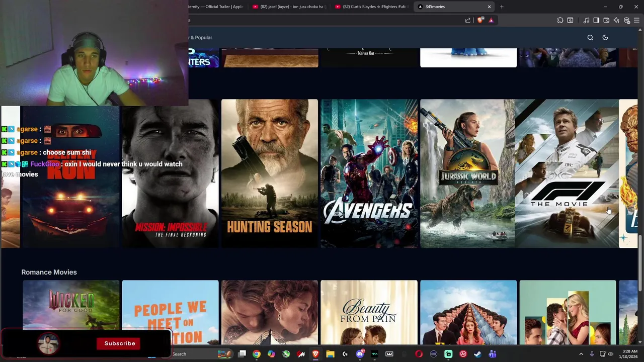The width and height of the screenshot is (644, 362).
Task: Open the browser extensions puzzle icon
Action: (560, 20)
